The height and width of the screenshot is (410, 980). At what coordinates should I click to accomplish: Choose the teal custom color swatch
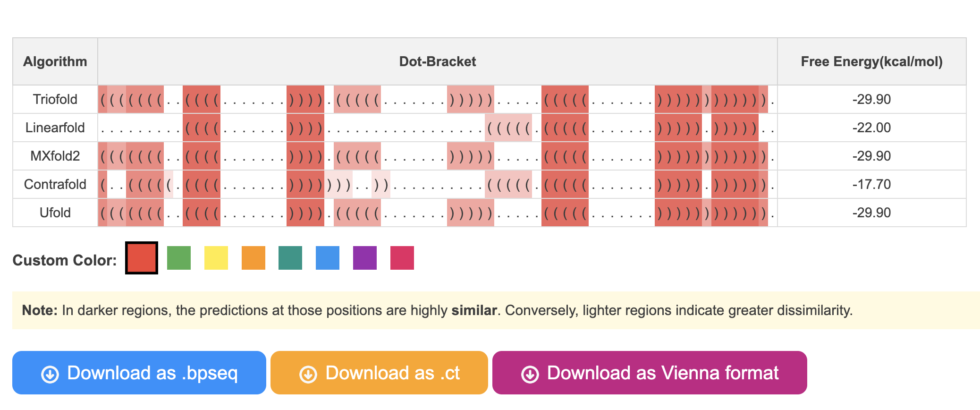[290, 258]
